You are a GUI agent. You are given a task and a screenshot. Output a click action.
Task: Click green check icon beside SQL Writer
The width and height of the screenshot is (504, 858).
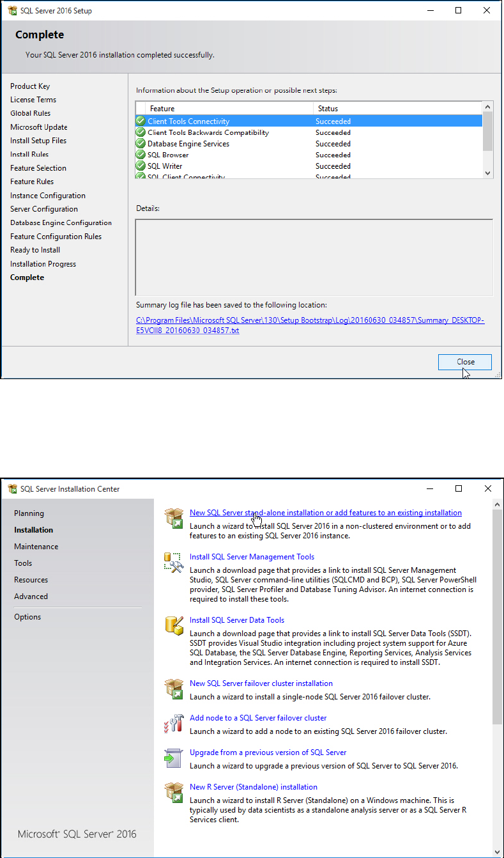[x=141, y=166]
